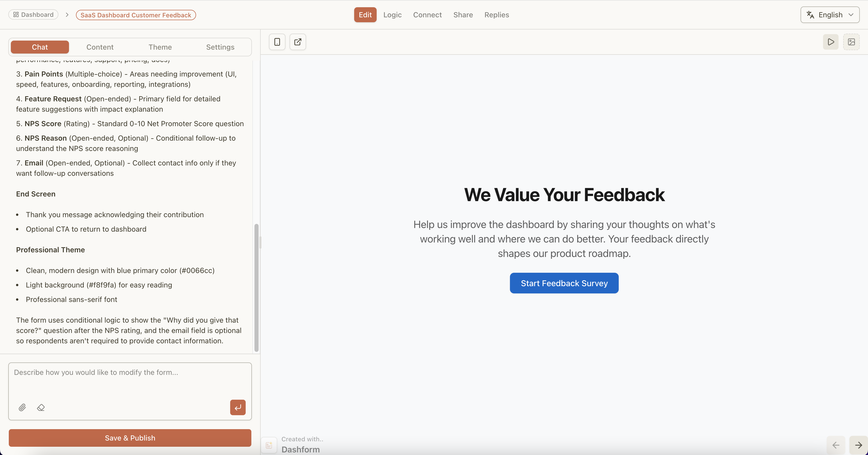The image size is (868, 455).
Task: Open the Logic section in top navigation
Action: point(392,15)
